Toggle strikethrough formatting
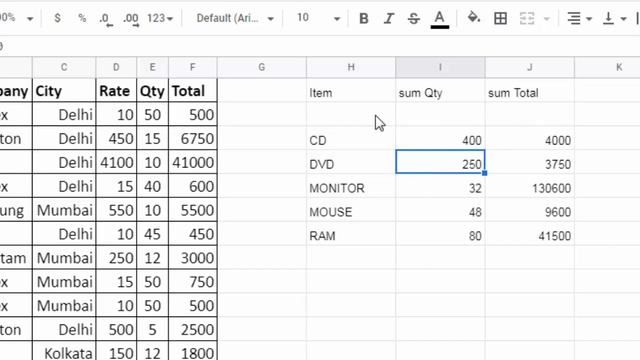 point(413,18)
